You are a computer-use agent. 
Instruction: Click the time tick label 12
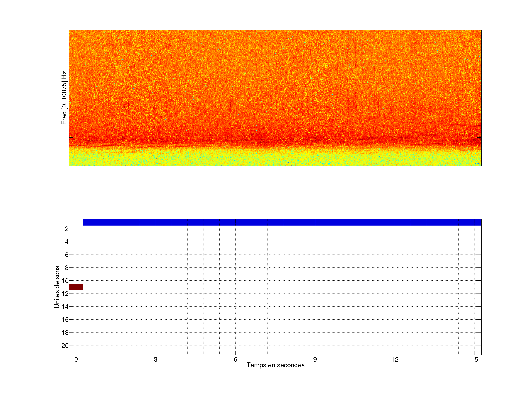(395, 359)
